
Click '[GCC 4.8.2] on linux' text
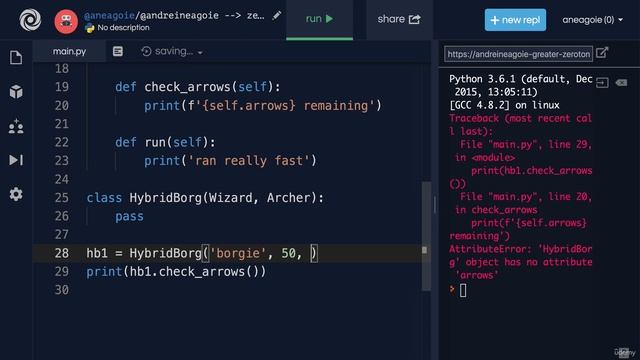click(504, 105)
